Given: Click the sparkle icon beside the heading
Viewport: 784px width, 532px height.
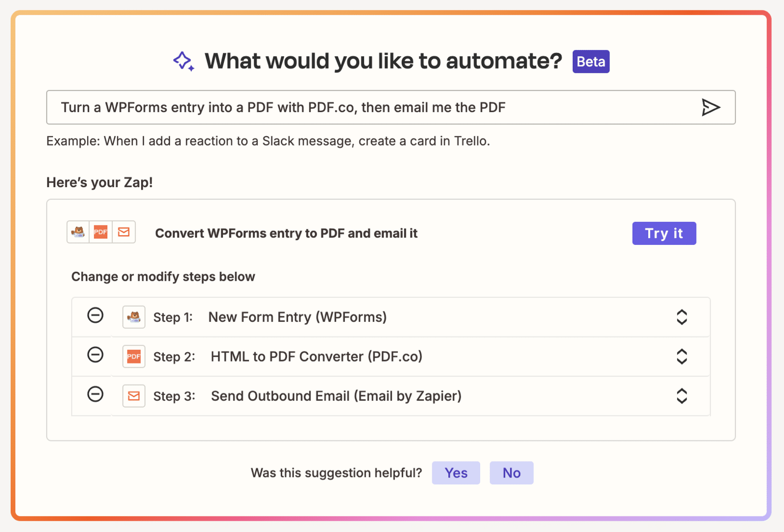Looking at the screenshot, I should pyautogui.click(x=183, y=61).
